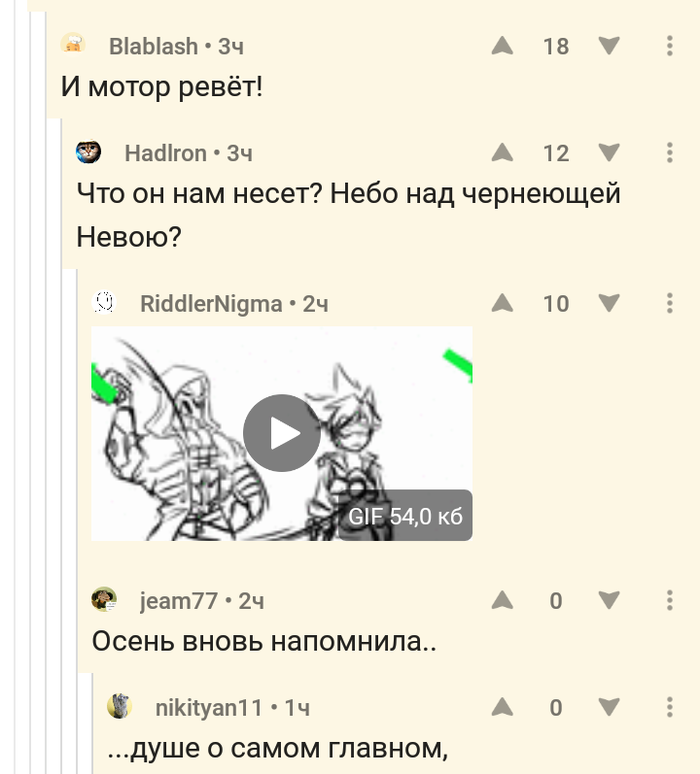Upvote RiddlerNigma's GIF comment
The image size is (700, 774).
(x=502, y=303)
